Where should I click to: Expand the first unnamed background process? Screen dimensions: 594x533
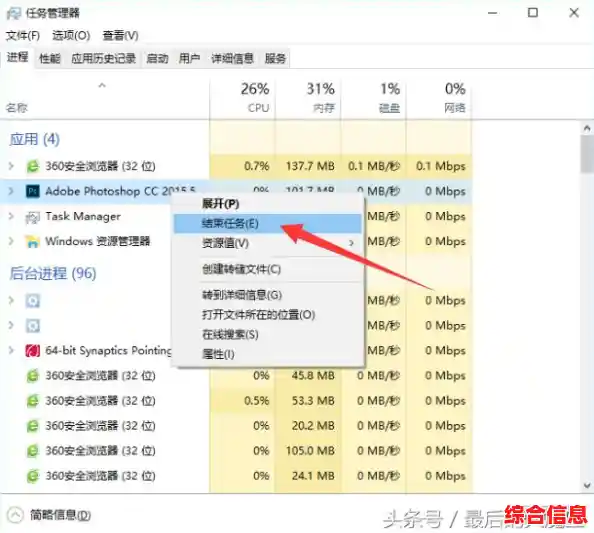[11, 301]
